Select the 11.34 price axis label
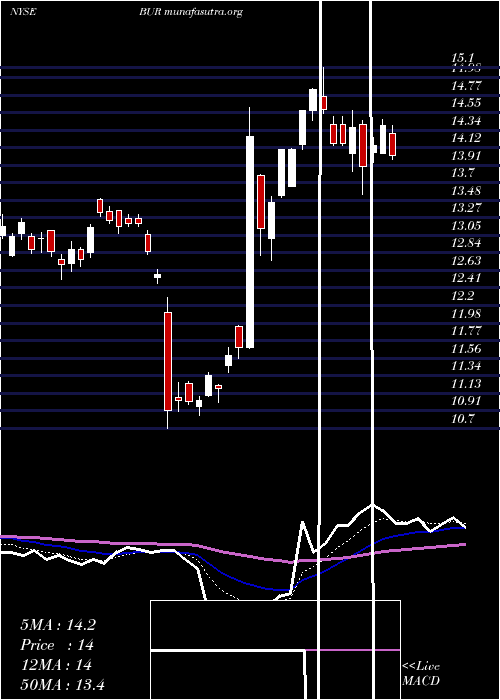500x700 pixels. tap(466, 366)
